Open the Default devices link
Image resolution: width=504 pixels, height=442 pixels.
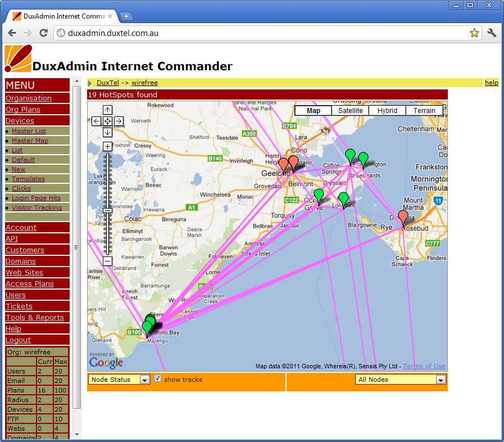[23, 160]
